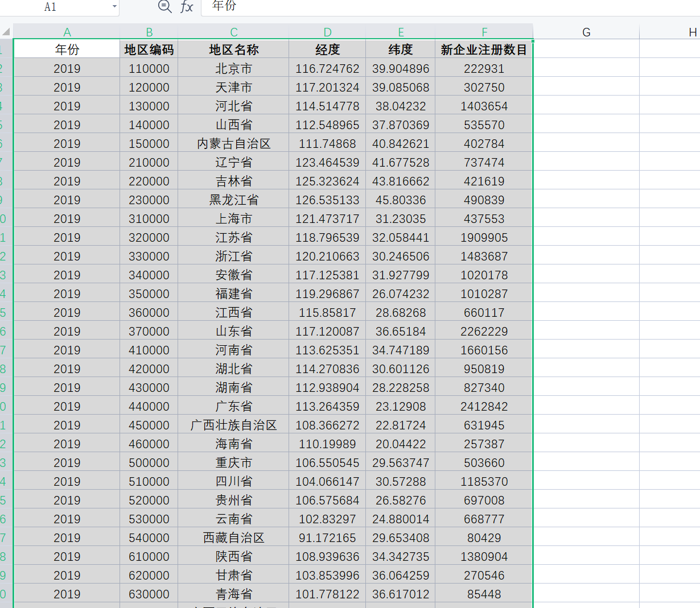
Task: Click the formula bar input showing 年份
Action: pos(451,7)
